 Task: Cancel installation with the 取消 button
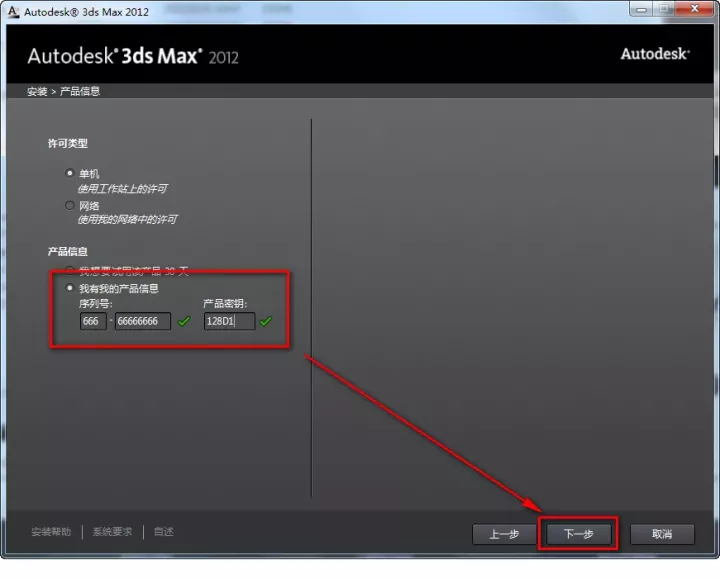[x=661, y=534]
